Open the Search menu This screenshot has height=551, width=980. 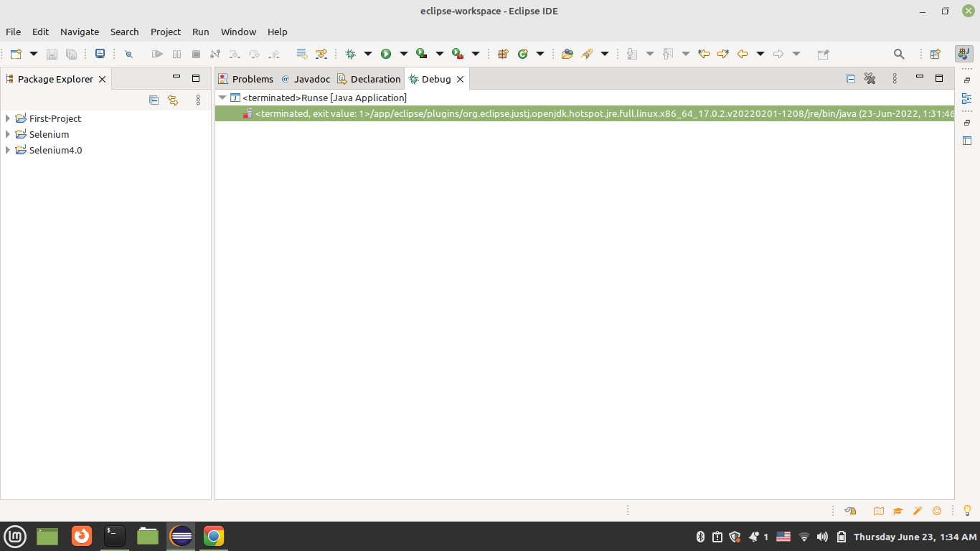coord(124,32)
